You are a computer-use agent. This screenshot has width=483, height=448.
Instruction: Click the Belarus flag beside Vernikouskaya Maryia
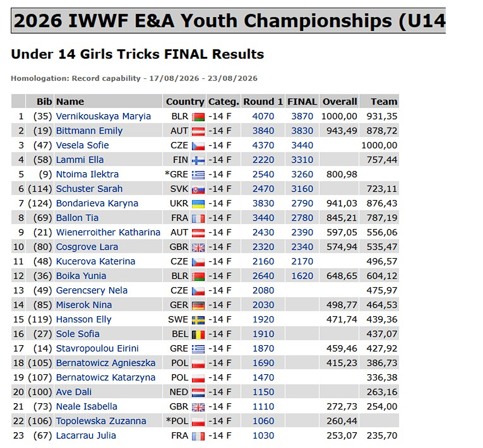click(198, 117)
